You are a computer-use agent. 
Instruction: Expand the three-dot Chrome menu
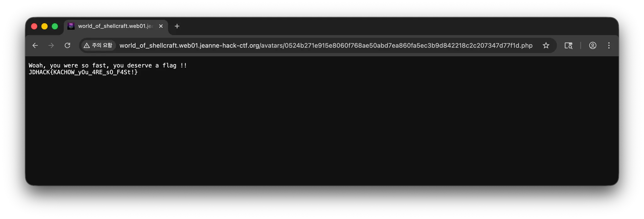[609, 46]
